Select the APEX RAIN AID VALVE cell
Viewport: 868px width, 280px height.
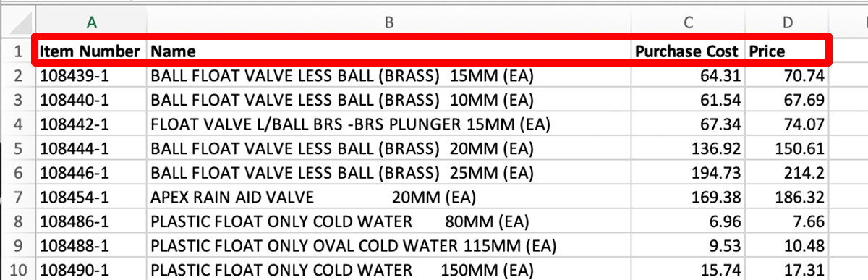[388, 198]
